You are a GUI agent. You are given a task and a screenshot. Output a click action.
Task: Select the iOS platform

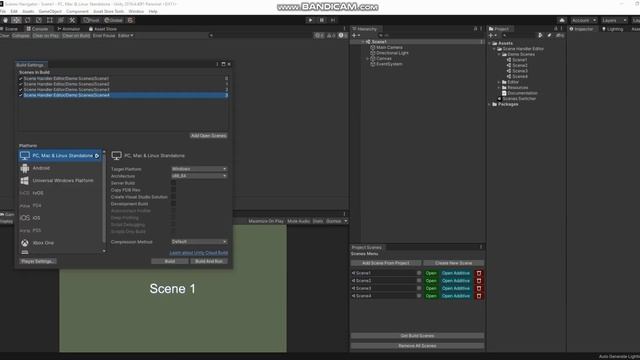tap(60, 218)
